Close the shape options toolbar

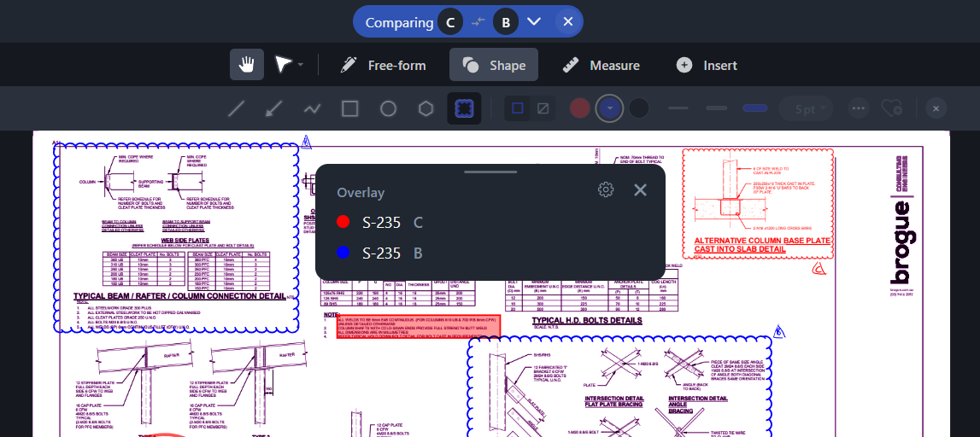936,108
